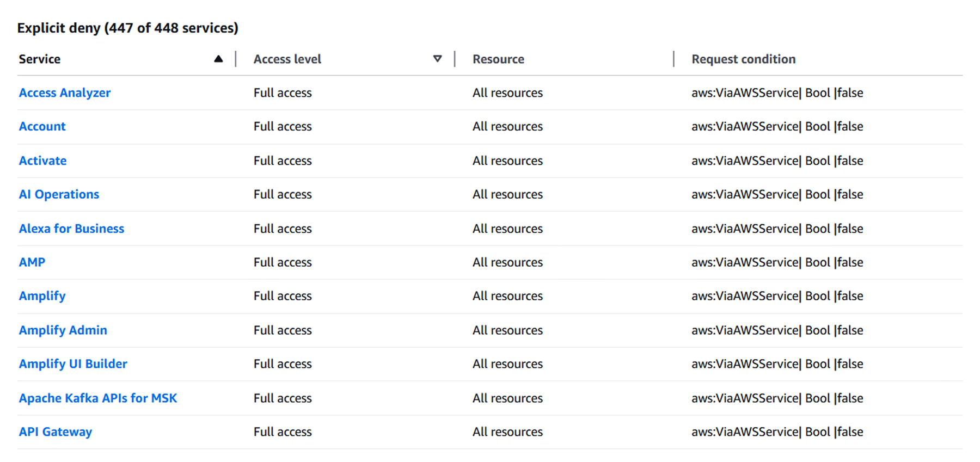Select Full access in Amplify Admin row
Viewport: 980px width, 462px height.
[283, 330]
